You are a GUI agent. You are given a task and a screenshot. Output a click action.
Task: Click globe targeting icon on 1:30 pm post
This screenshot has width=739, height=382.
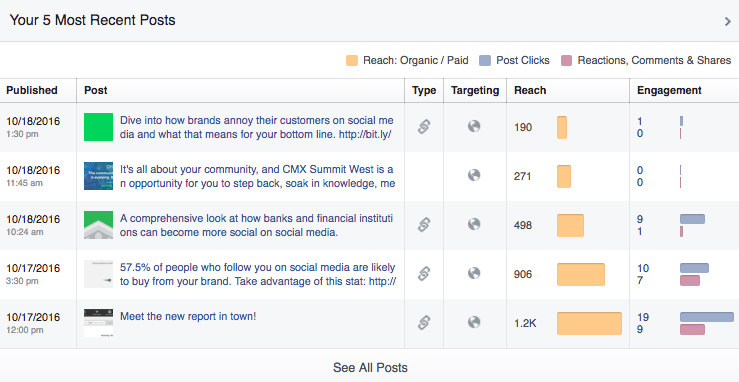click(x=474, y=126)
